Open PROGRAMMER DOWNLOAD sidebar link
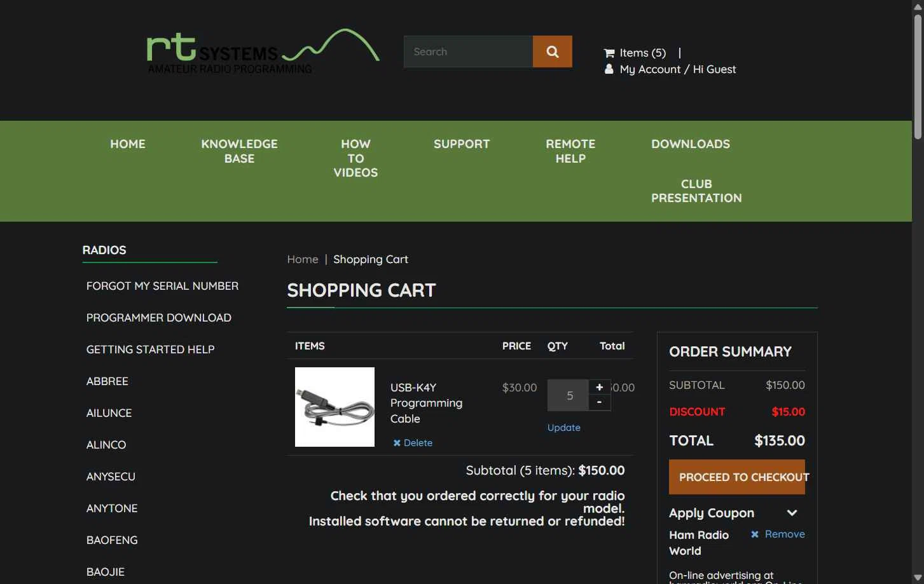This screenshot has width=924, height=584. coord(159,318)
